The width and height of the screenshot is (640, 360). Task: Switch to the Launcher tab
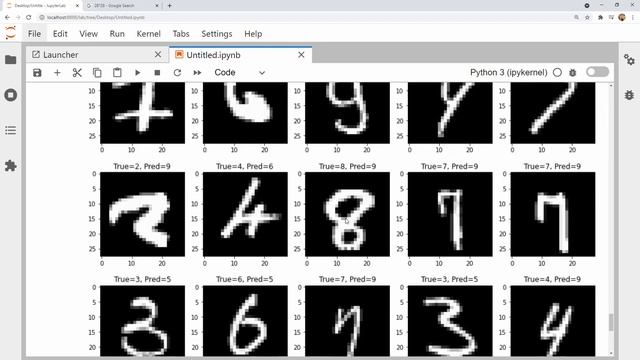tap(97, 55)
